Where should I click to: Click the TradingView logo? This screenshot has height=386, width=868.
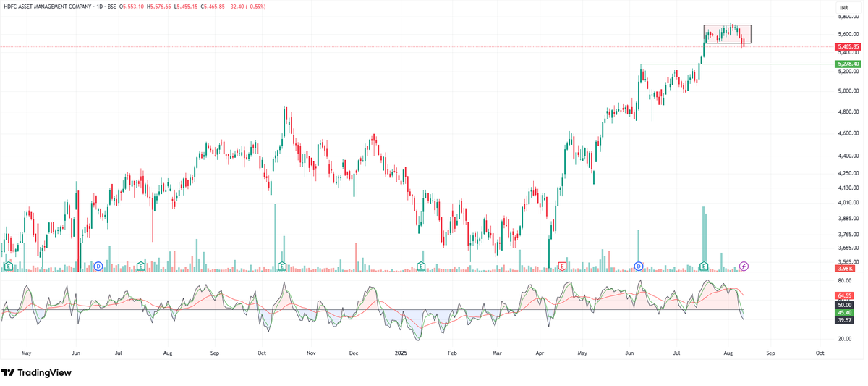[36, 372]
